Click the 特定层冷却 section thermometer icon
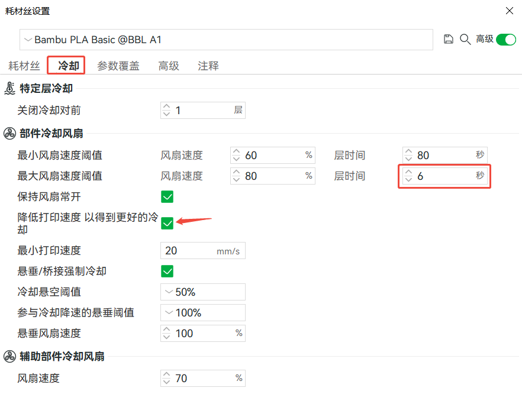Screen dimensions: 522x420 (9, 89)
